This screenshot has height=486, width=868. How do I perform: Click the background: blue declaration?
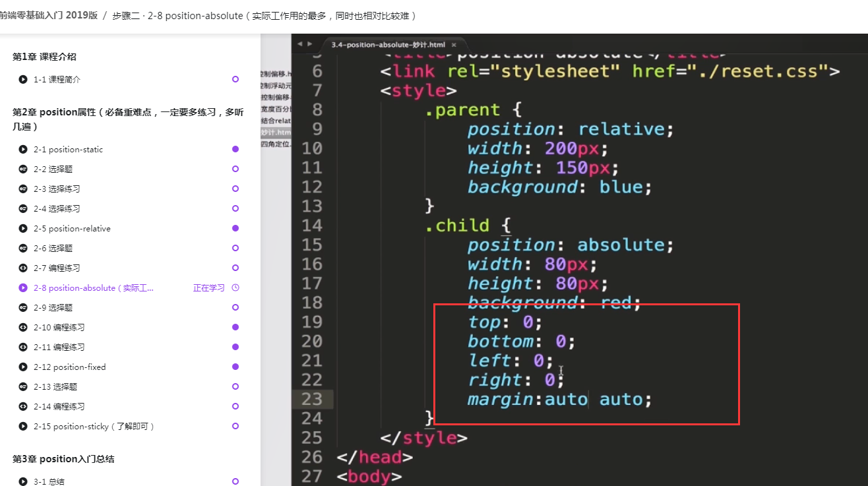pos(560,187)
